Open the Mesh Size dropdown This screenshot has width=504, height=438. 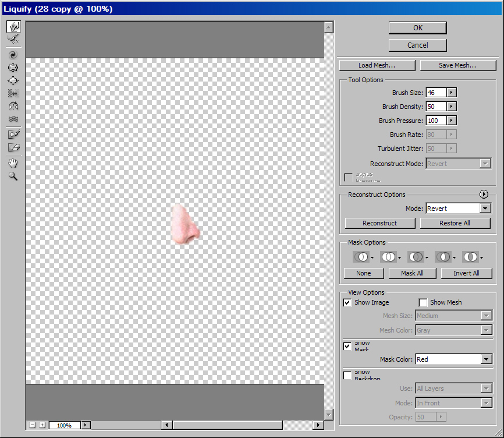tap(487, 316)
